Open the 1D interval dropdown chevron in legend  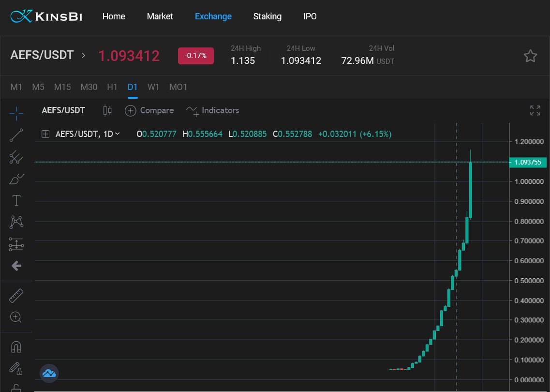pos(117,134)
